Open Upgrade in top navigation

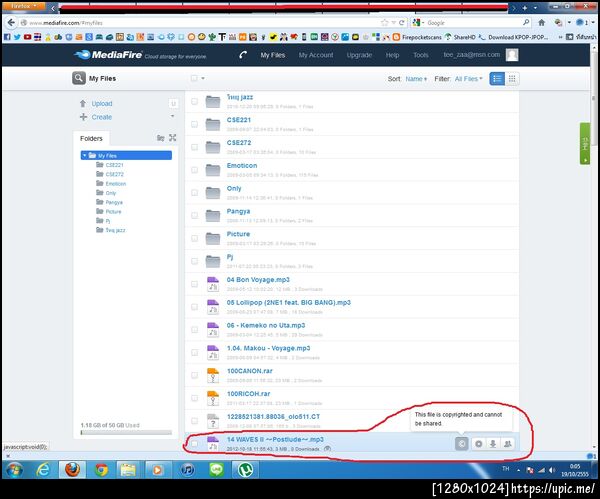point(359,55)
